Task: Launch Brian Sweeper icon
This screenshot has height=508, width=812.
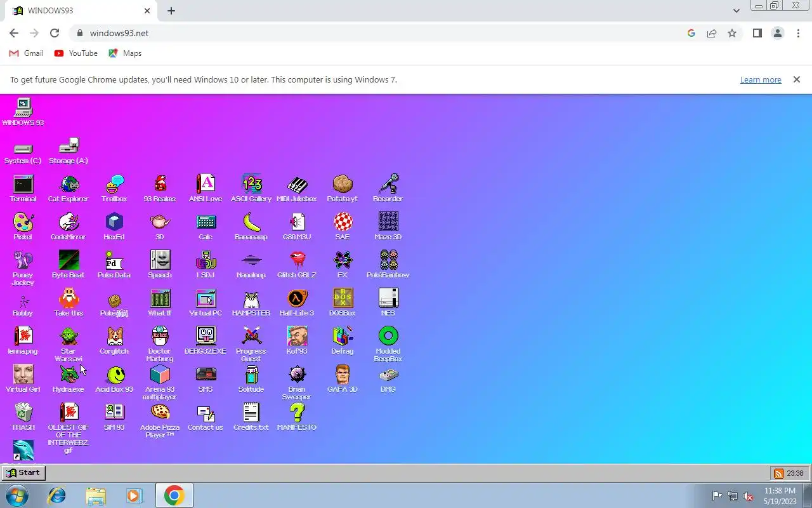Action: coord(297,382)
